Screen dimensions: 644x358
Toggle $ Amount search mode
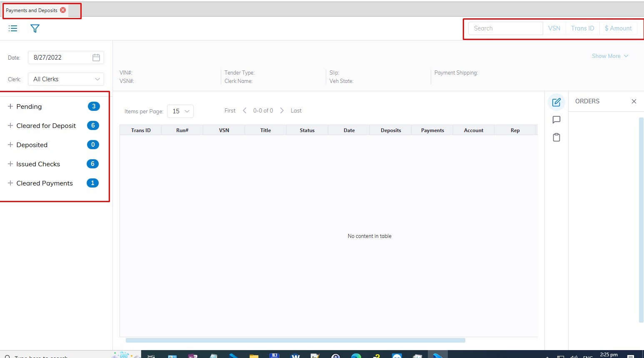click(618, 28)
